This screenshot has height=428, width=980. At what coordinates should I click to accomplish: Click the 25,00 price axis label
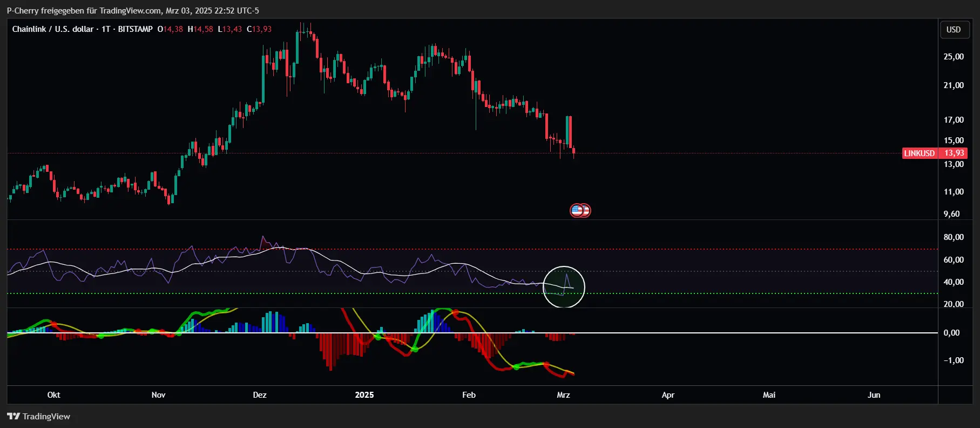[x=954, y=57]
